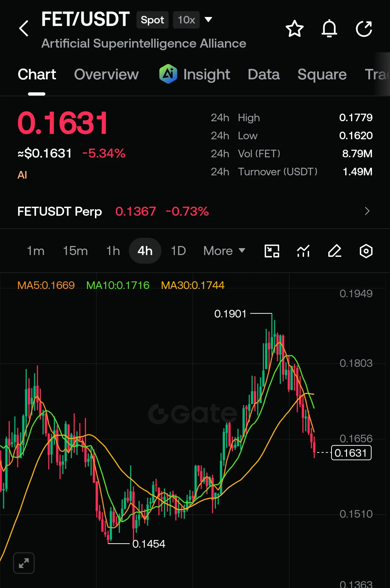Tap 24h High value 0.1779

click(356, 118)
